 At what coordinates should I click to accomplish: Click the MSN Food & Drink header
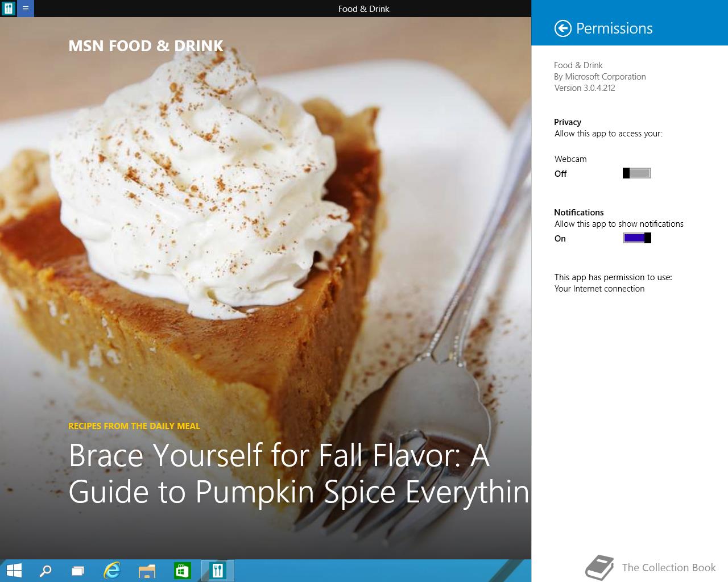pos(146,46)
